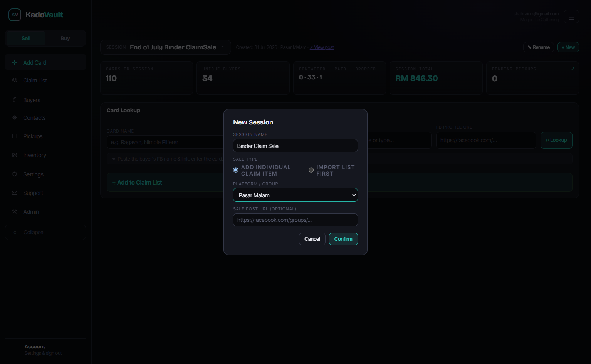Open the Support page
The image size is (591, 364).
pyautogui.click(x=45, y=193)
